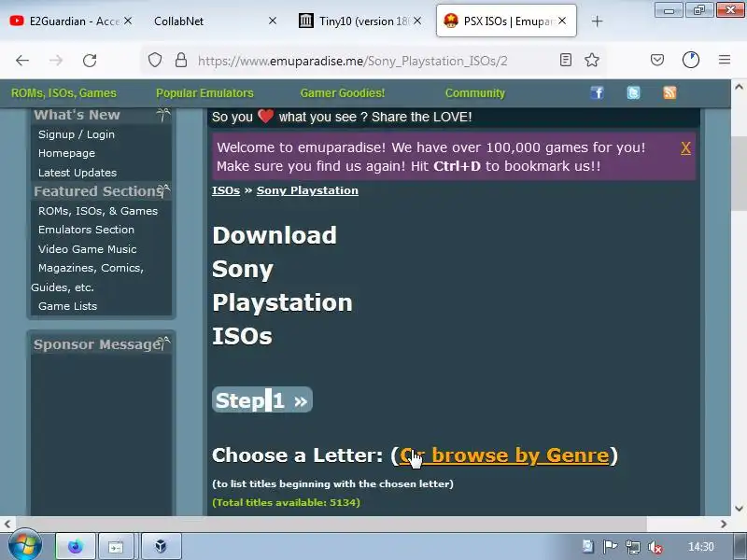Open the Popular Emulators menu
Image resolution: width=747 pixels, height=560 pixels.
pyautogui.click(x=204, y=92)
